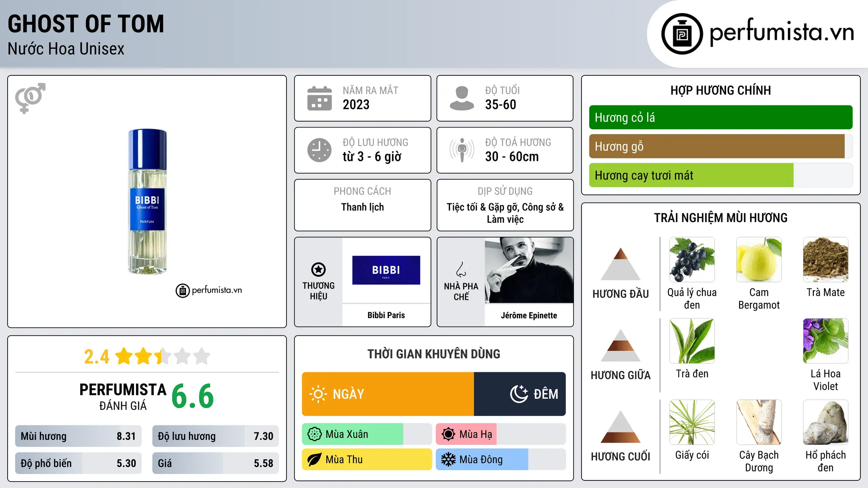Click the GHOST OF TOM title
The width and height of the screenshot is (868, 488).
(x=86, y=24)
